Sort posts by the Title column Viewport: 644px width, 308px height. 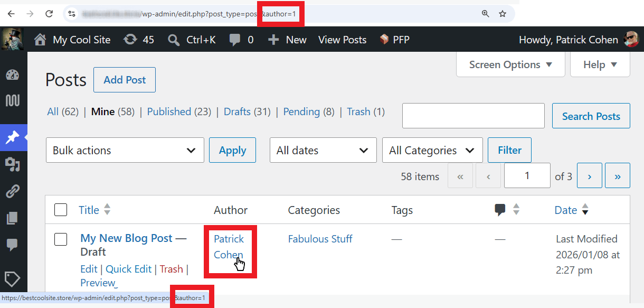click(x=94, y=210)
